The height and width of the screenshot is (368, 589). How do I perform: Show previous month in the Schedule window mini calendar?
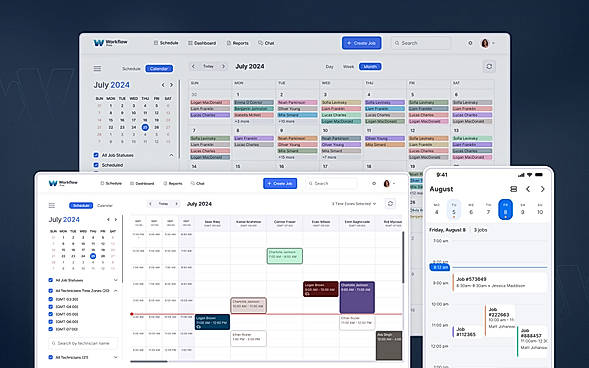tap(108, 220)
